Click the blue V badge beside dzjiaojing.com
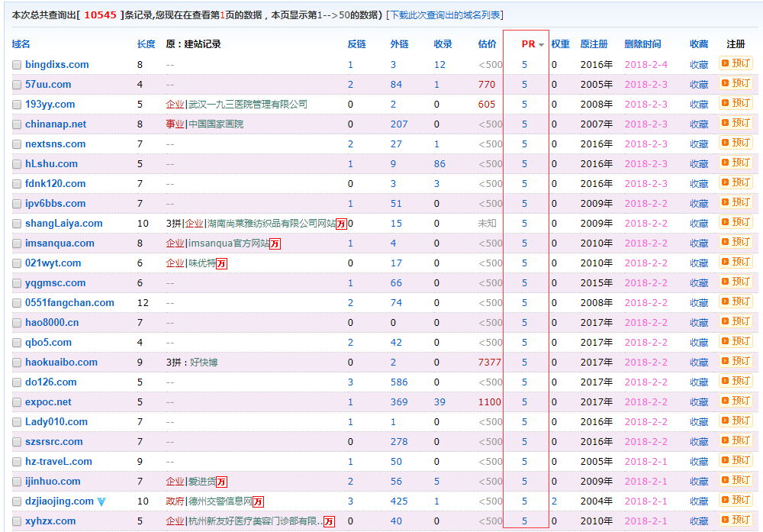This screenshot has width=763, height=532. tap(101, 501)
